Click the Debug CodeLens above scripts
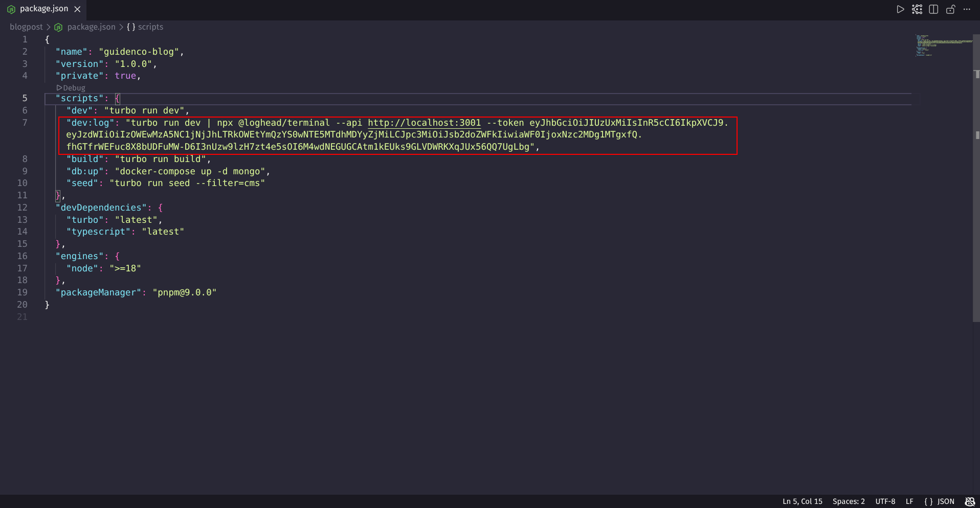The width and height of the screenshot is (980, 508). coord(71,88)
